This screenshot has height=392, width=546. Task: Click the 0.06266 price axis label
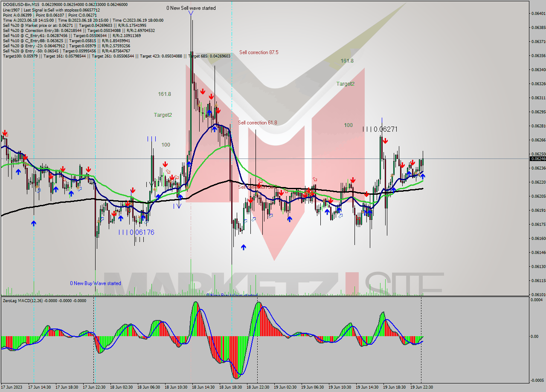[x=538, y=140]
